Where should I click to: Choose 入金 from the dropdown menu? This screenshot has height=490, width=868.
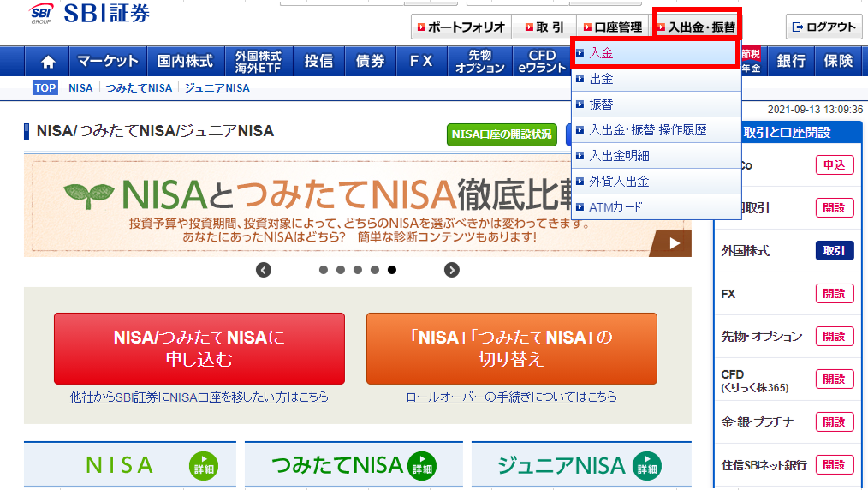tap(656, 53)
